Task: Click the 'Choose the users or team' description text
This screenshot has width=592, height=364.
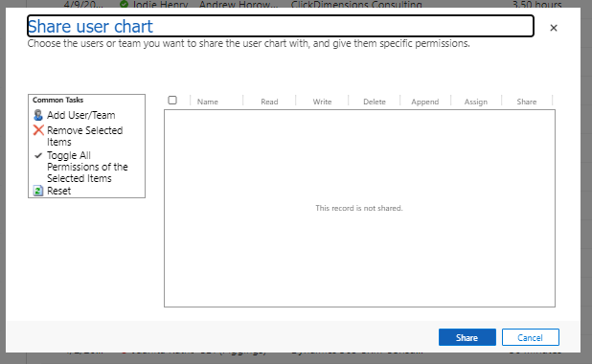Action: (248, 43)
